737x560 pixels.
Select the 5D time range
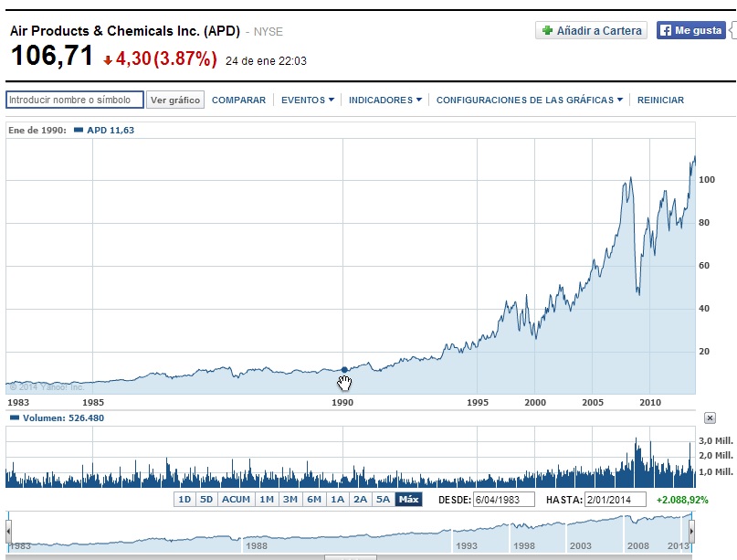click(206, 500)
